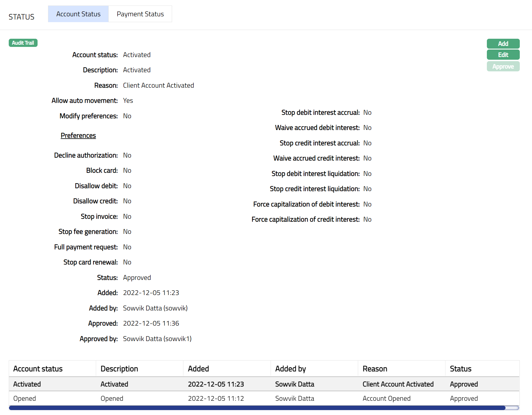This screenshot has width=532, height=415.
Task: Click the Added by column header
Action: pyautogui.click(x=290, y=369)
